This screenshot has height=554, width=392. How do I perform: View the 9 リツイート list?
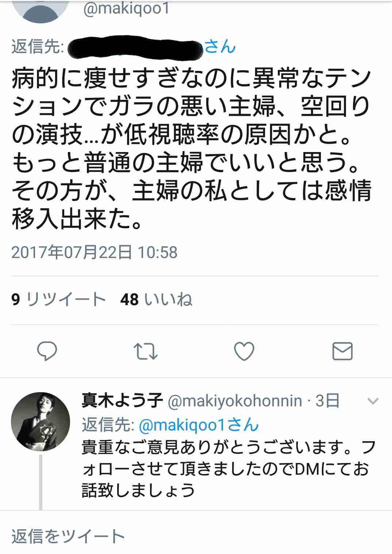tap(58, 300)
